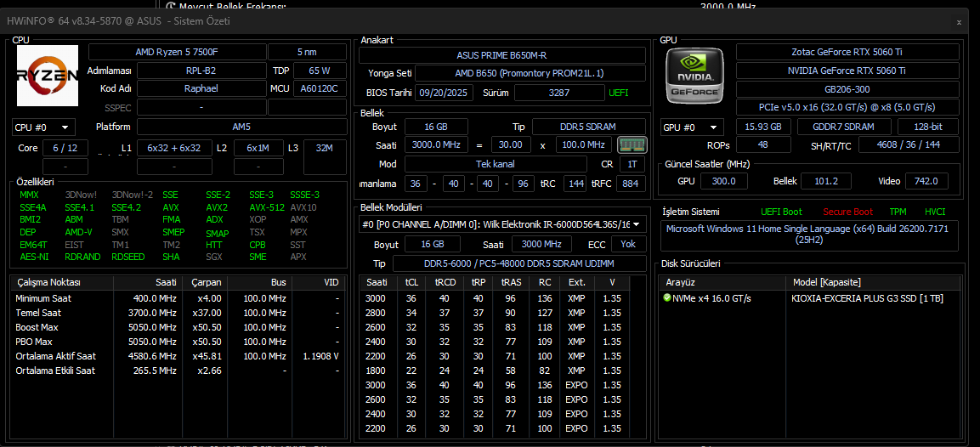Click the HVCI status label
This screenshot has height=447, width=980.
[x=935, y=212]
